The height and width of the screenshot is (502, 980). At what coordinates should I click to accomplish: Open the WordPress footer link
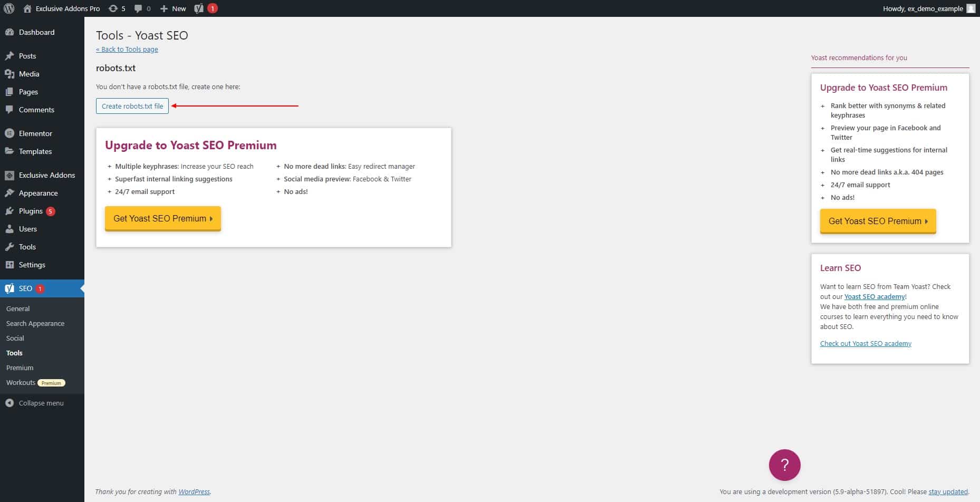tap(194, 491)
